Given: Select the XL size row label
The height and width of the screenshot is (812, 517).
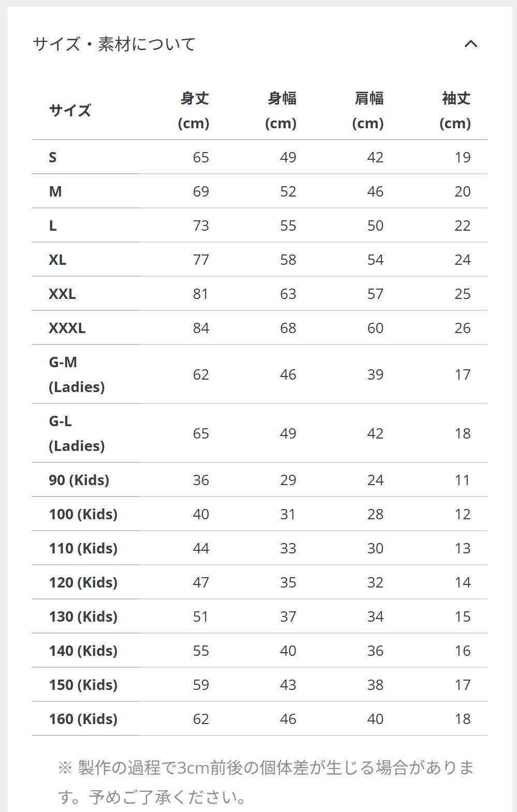Looking at the screenshot, I should point(57,260).
